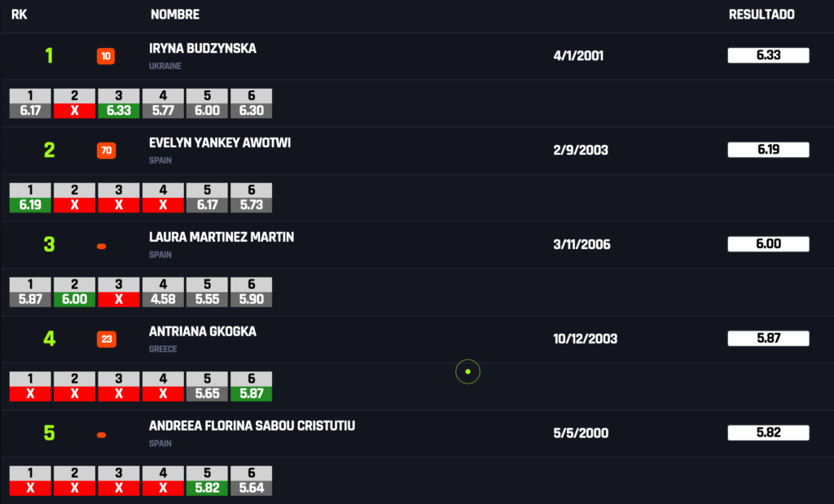The height and width of the screenshot is (504, 834).
Task: Click the orange dash badge beside Andreea Florina Sabou
Action: pos(102,435)
